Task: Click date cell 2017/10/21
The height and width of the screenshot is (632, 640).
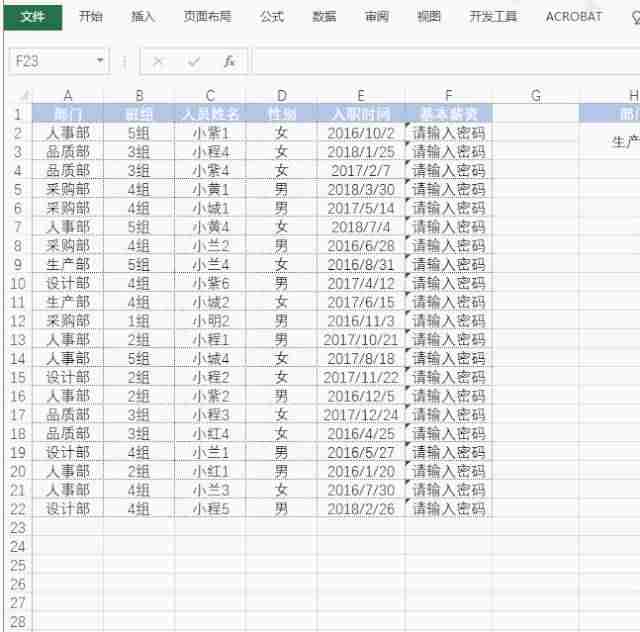Action: (x=361, y=340)
